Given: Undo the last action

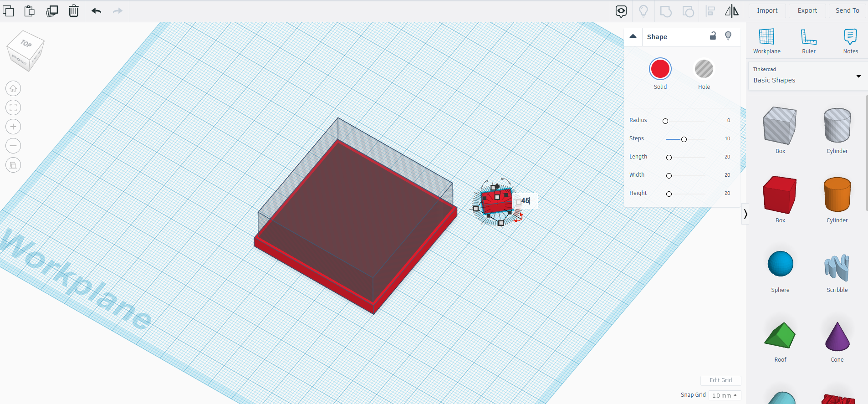Looking at the screenshot, I should (96, 11).
